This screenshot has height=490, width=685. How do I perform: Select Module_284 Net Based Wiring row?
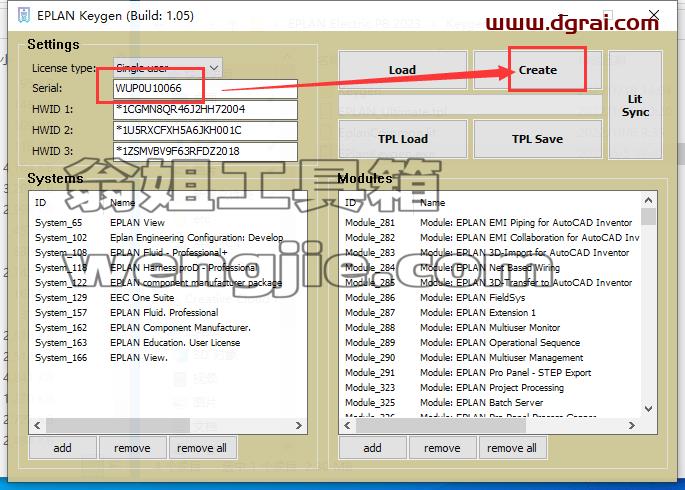[490, 268]
